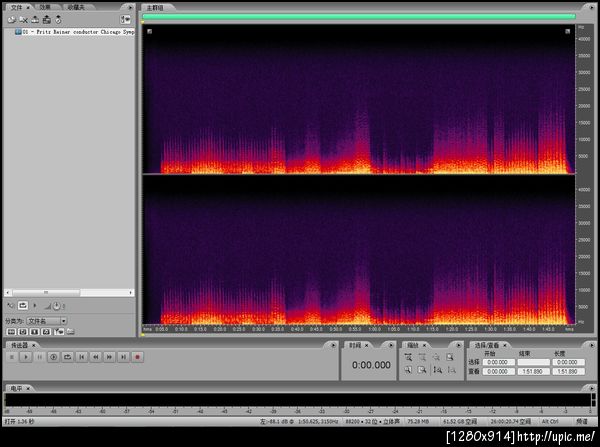Toggle show audio files filter button
Viewport: 600px width, 447px height.
click(11, 331)
